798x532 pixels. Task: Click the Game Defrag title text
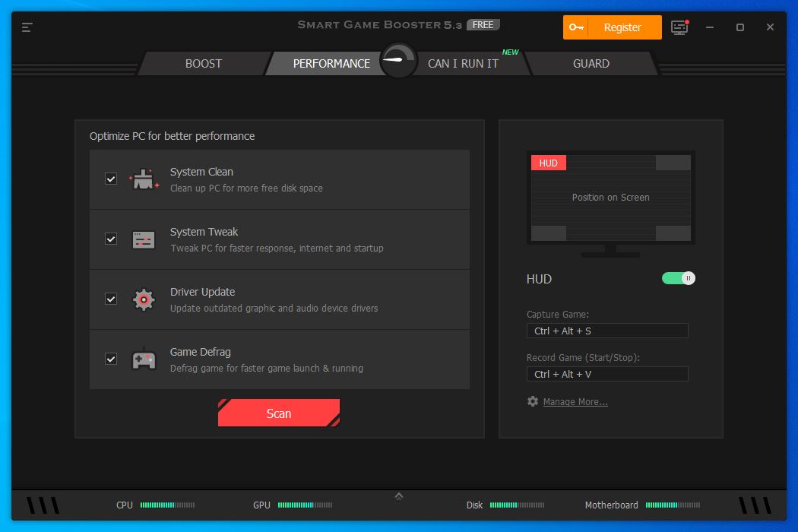pos(201,353)
